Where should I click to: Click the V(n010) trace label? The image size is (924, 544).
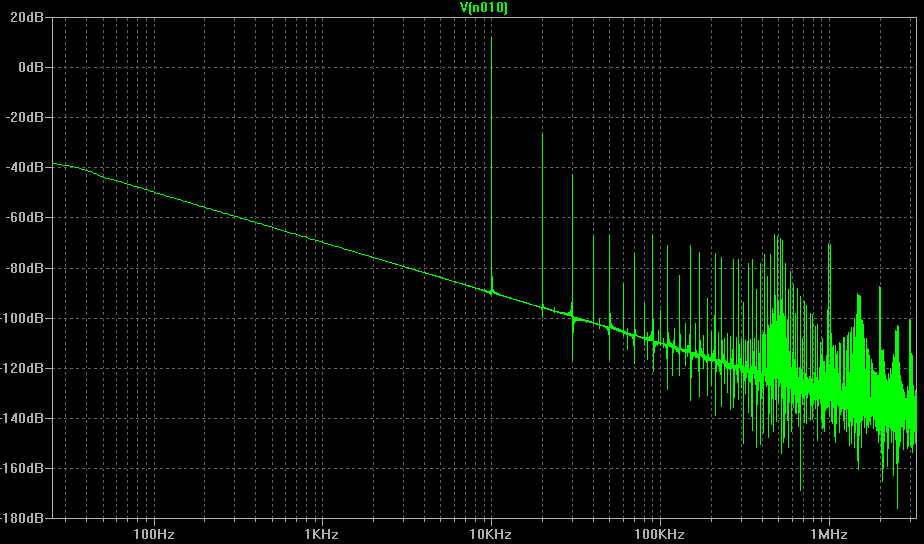(x=483, y=7)
